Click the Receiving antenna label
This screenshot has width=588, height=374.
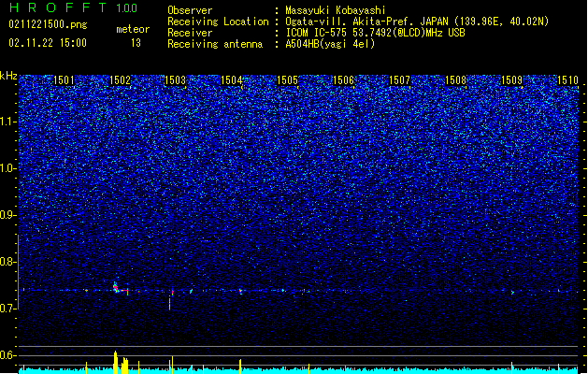click(215, 44)
